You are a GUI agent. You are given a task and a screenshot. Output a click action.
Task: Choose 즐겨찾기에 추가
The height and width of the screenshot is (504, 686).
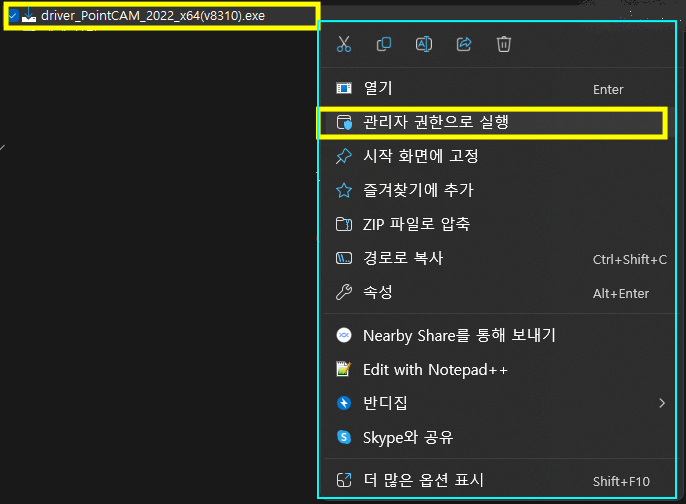tap(498, 190)
